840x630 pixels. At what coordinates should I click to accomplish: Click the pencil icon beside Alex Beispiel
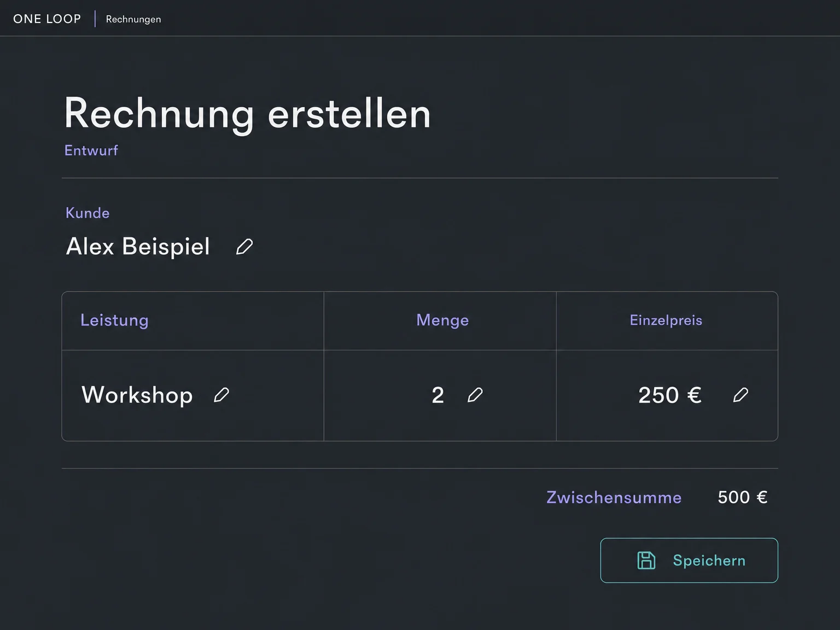point(244,247)
